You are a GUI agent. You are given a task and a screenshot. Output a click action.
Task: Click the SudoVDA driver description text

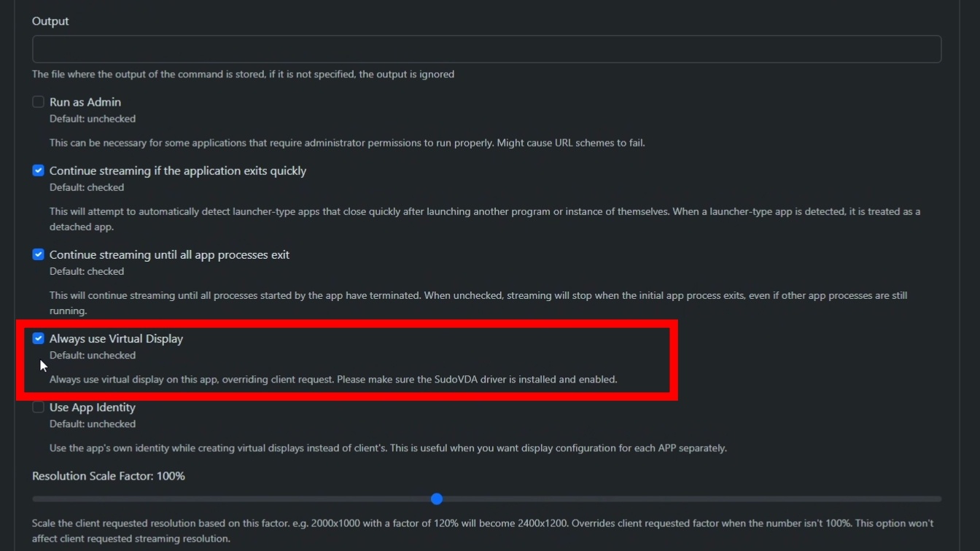coord(333,379)
